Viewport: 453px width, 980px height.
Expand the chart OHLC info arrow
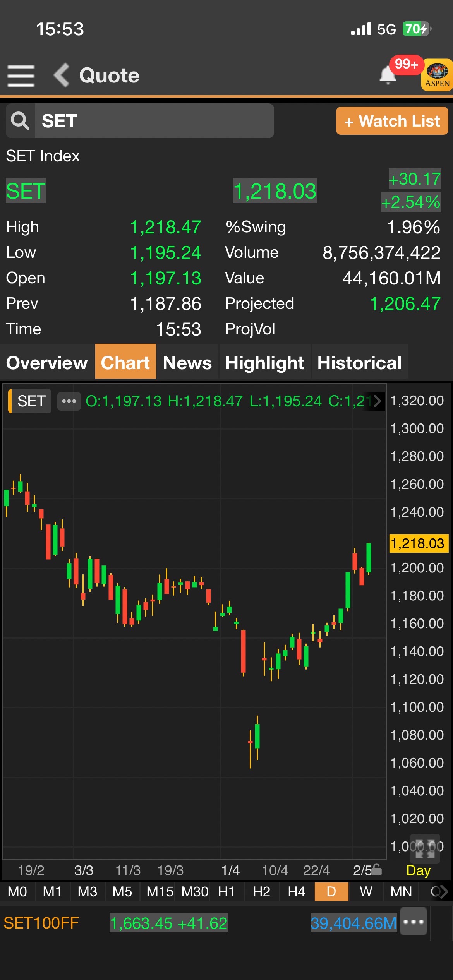(x=377, y=401)
